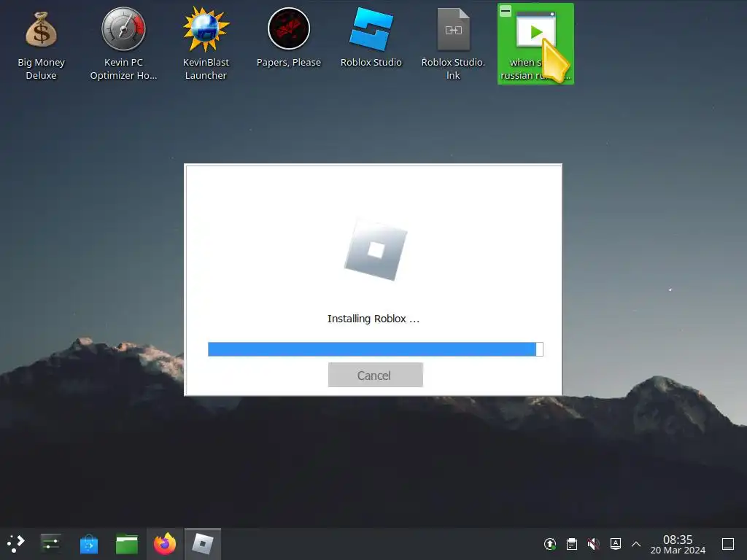The image size is (747, 560).
Task: Open the Discover software store in taskbar
Action: (88, 543)
